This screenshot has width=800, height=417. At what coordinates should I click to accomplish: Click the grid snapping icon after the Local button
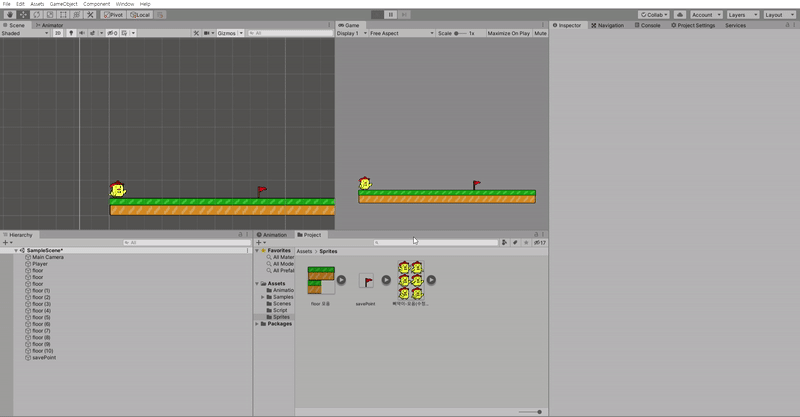point(160,15)
